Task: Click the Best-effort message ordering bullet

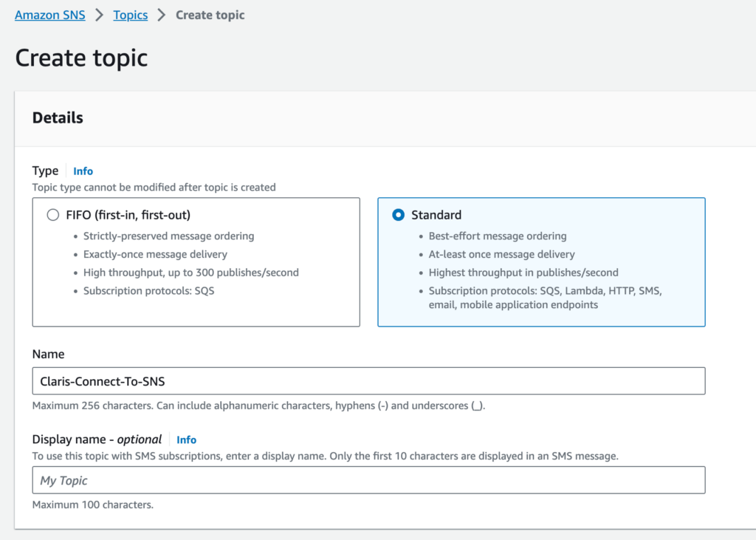Action: coord(497,236)
